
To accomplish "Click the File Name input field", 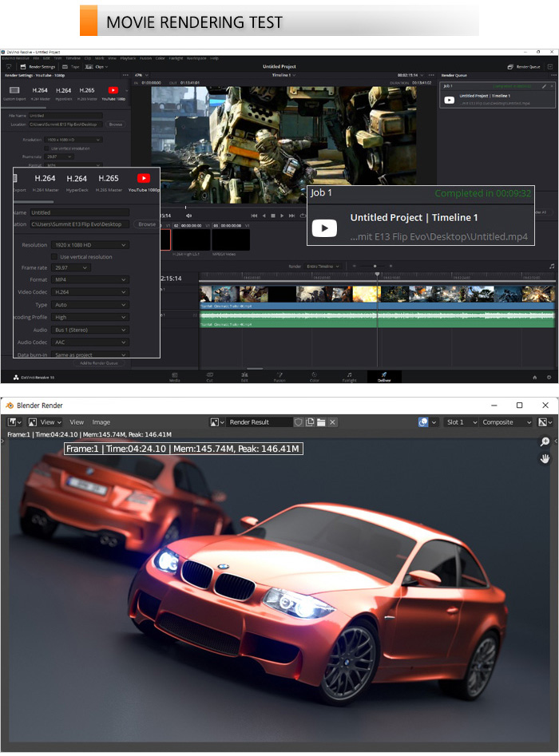I will tap(65, 116).
